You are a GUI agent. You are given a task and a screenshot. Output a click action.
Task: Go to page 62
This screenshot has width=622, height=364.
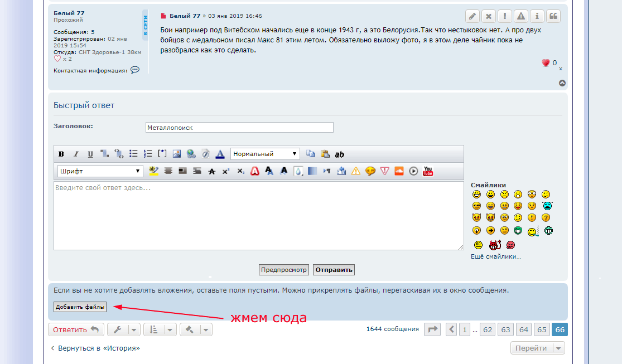(x=488, y=329)
